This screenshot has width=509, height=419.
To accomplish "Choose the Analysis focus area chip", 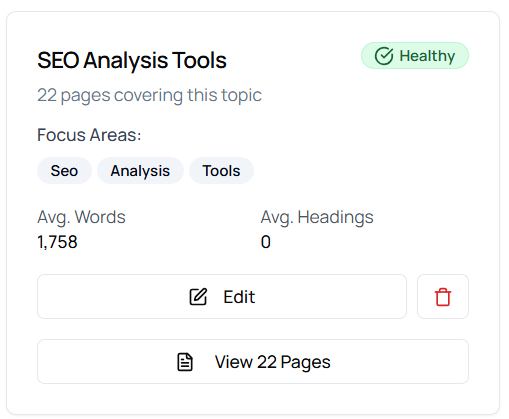I will pyautogui.click(x=140, y=171).
